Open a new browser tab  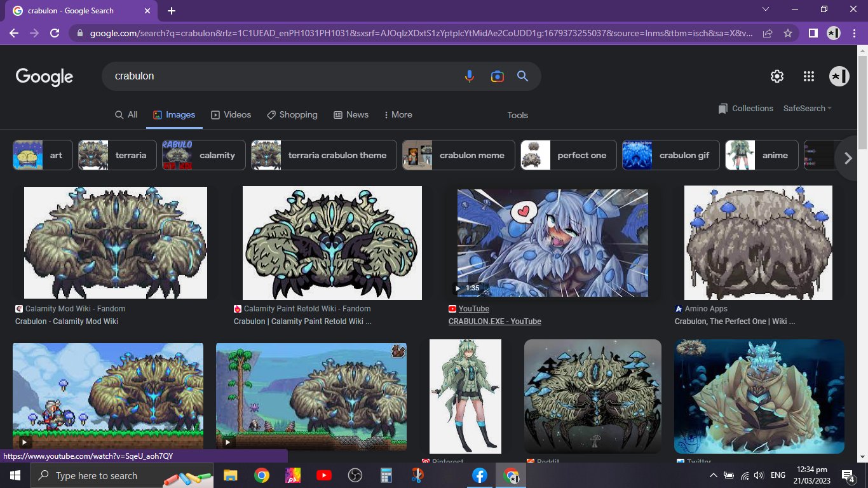[x=172, y=11]
